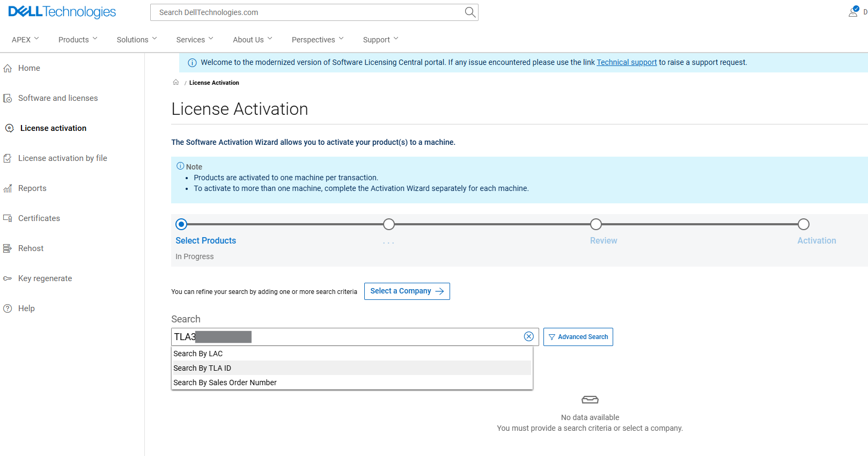Click the Review step circle

(x=596, y=224)
